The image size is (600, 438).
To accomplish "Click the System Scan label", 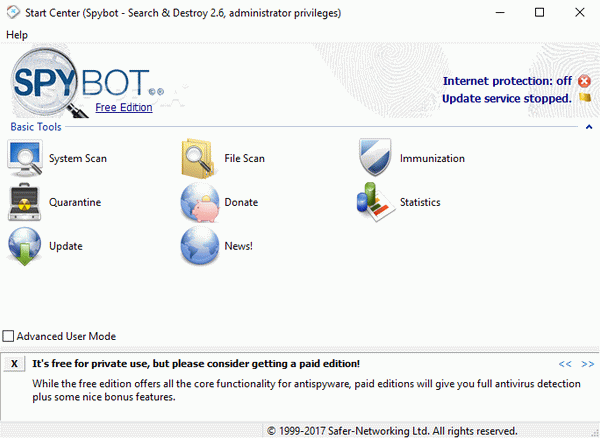I will coord(78,158).
